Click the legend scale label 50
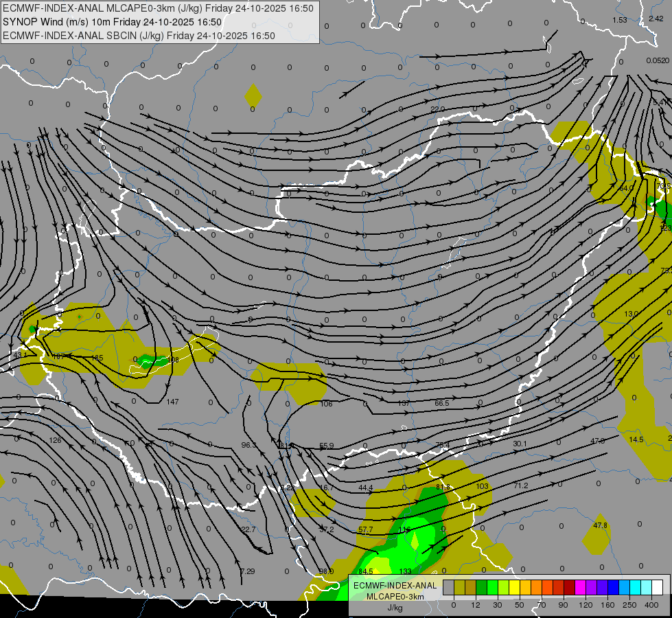Screen dimensions: 672x618 (520, 605)
